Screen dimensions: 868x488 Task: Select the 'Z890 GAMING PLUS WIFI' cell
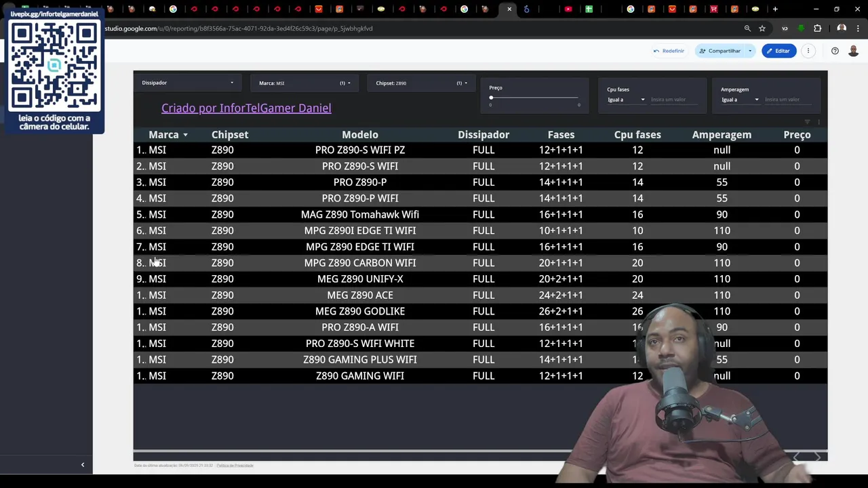point(360,360)
